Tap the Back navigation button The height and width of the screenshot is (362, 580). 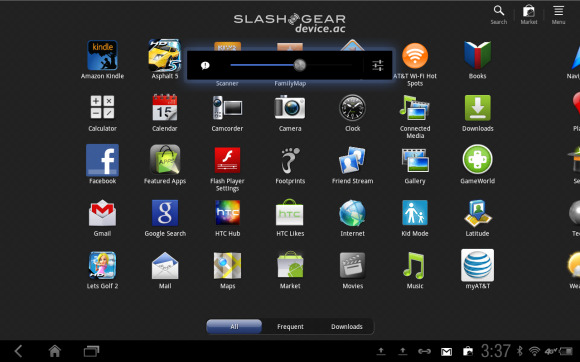[18, 351]
